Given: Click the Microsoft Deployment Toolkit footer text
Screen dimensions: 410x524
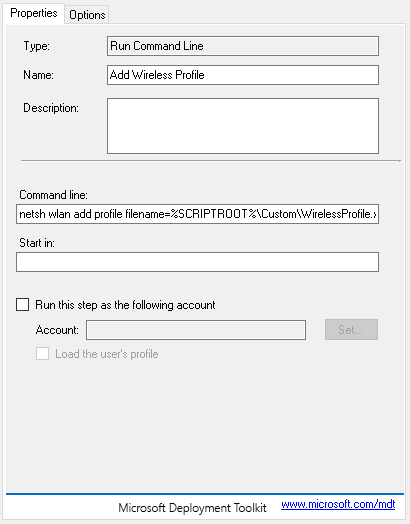Looking at the screenshot, I should 192,508.
